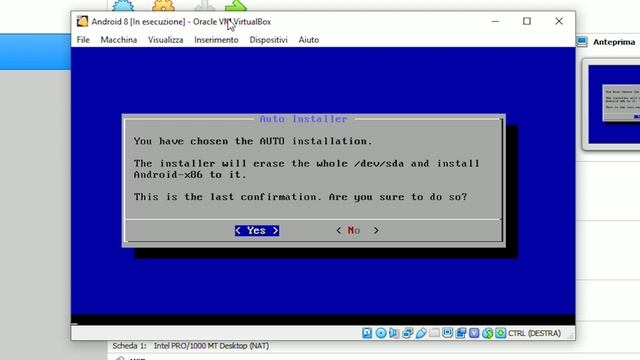Click the virtualization V status icon
This screenshot has width=640, height=360.
pyautogui.click(x=474, y=333)
